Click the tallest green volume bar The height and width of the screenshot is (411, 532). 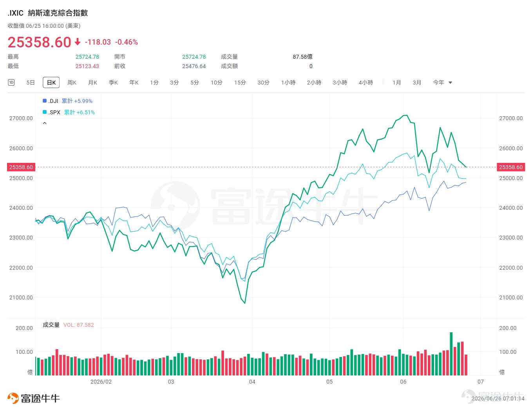[451, 354]
